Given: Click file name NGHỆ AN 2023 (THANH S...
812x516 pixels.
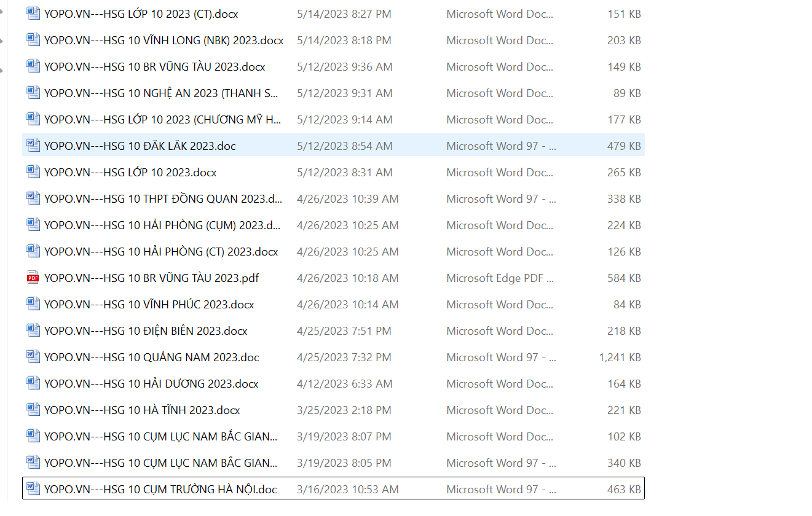Looking at the screenshot, I should 160,93.
